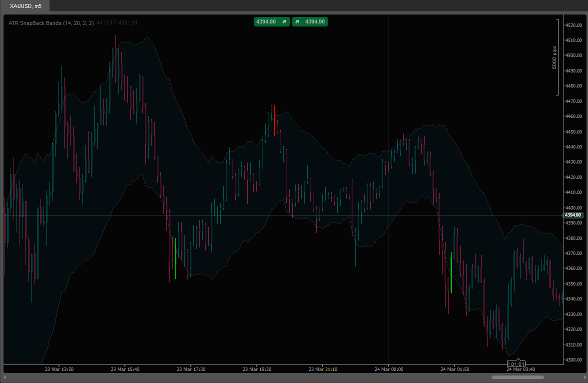
Task: Click the 24 Mar 00:00 time axis label
Action: click(x=389, y=369)
